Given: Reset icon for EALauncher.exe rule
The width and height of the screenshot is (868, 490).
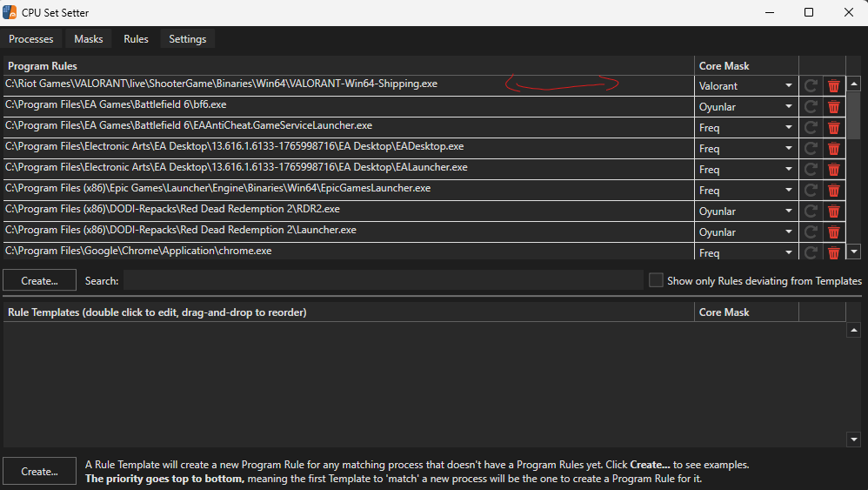Looking at the screenshot, I should [811, 170].
